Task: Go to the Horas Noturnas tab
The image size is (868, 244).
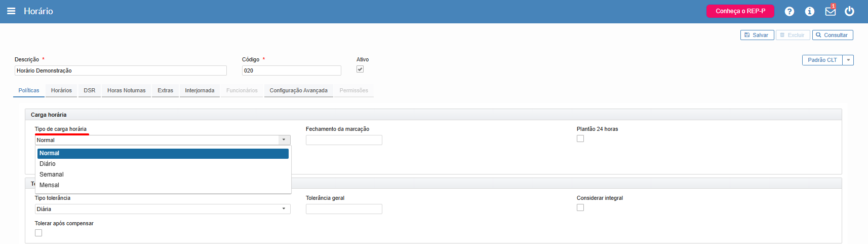Action: pos(126,90)
